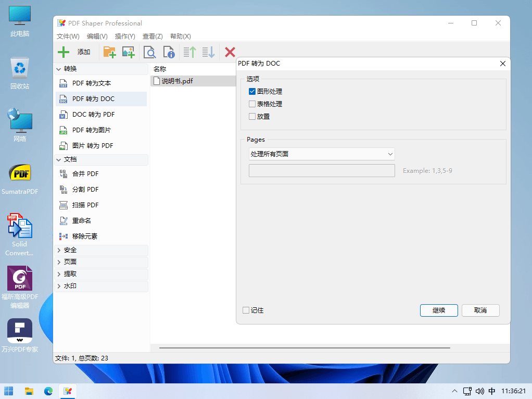Show the file information icon

pos(169,52)
